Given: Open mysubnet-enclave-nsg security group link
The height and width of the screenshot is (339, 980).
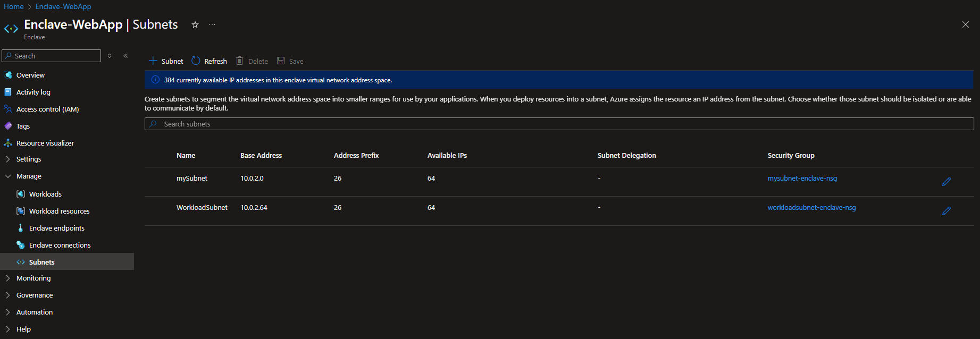Looking at the screenshot, I should (x=802, y=178).
